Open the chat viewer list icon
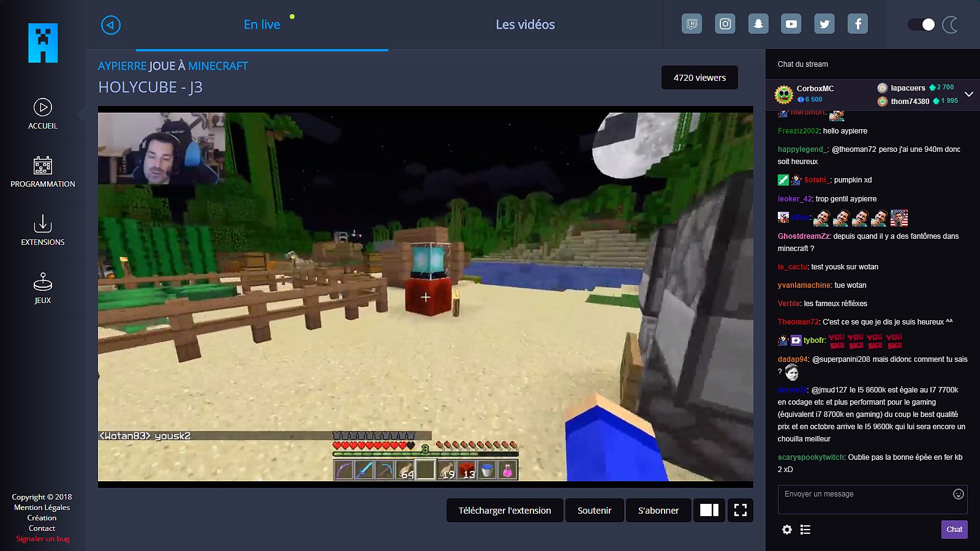 coord(805,530)
